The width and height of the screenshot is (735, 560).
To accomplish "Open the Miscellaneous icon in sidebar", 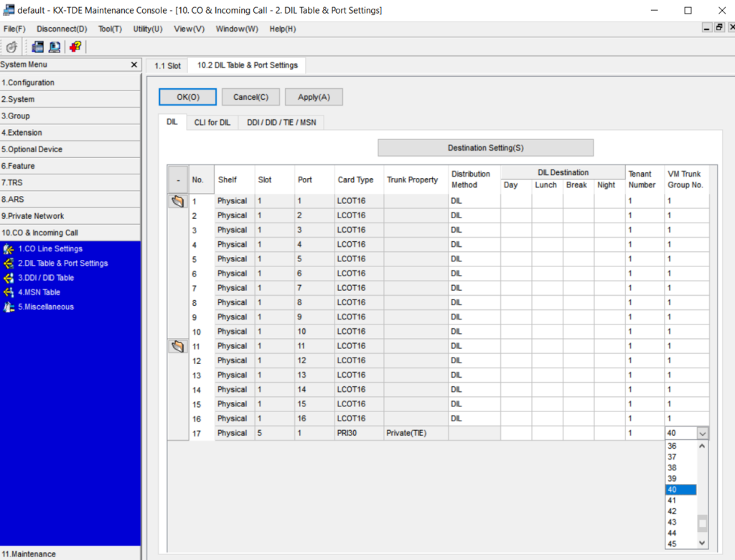I will pyautogui.click(x=9, y=307).
